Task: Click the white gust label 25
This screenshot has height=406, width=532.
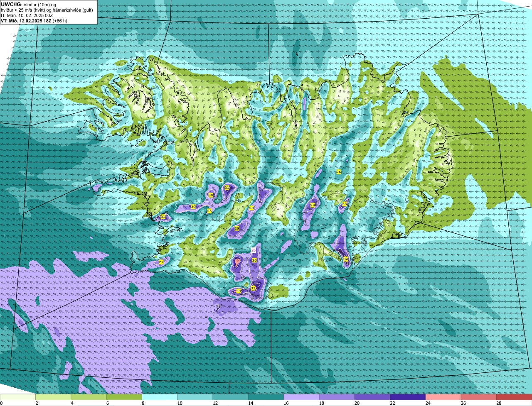Action: click(254, 250)
